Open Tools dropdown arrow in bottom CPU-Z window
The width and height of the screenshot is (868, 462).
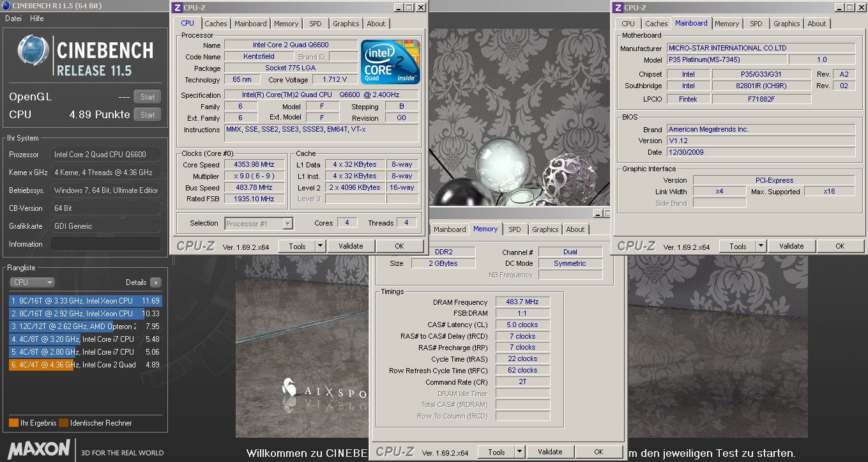pyautogui.click(x=520, y=452)
